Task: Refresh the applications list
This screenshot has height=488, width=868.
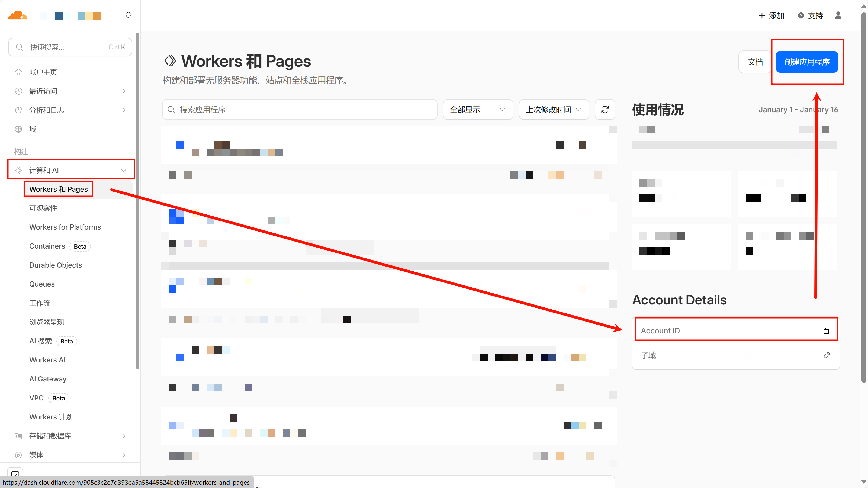Action: (x=605, y=110)
